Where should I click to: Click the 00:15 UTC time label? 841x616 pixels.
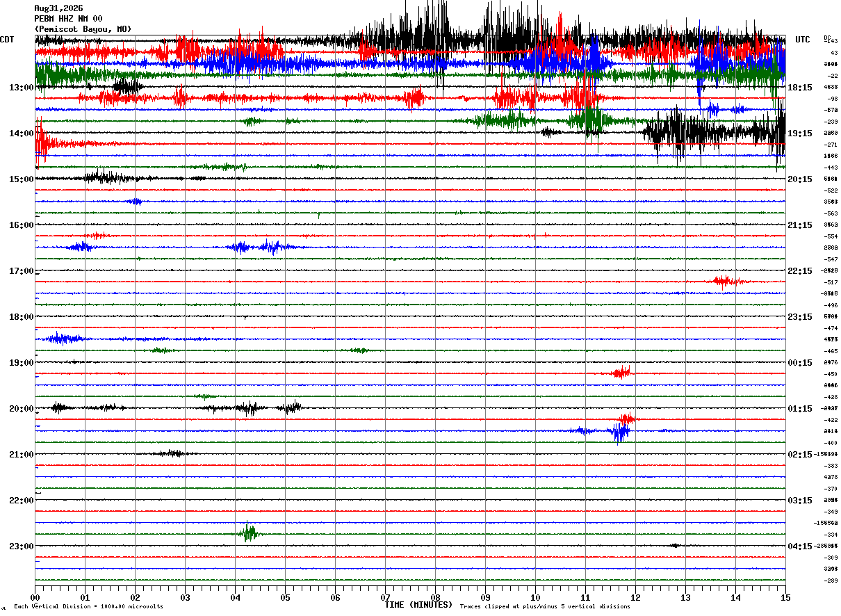point(800,362)
